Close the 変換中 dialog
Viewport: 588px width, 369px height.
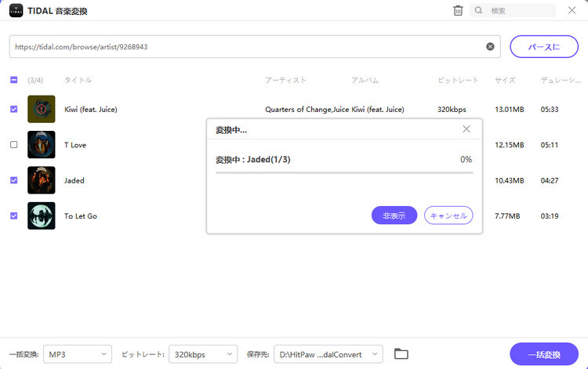(466, 129)
